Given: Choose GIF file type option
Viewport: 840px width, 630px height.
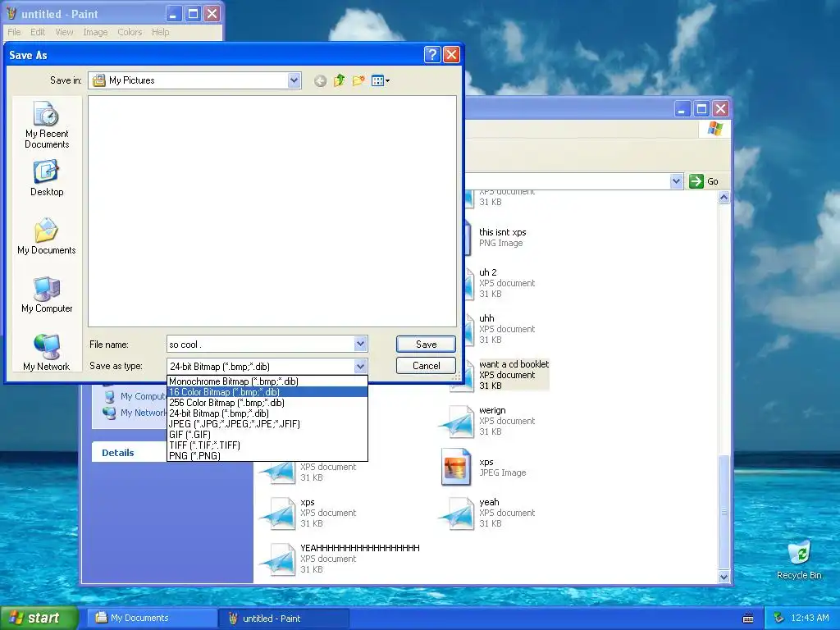Looking at the screenshot, I should (x=267, y=435).
